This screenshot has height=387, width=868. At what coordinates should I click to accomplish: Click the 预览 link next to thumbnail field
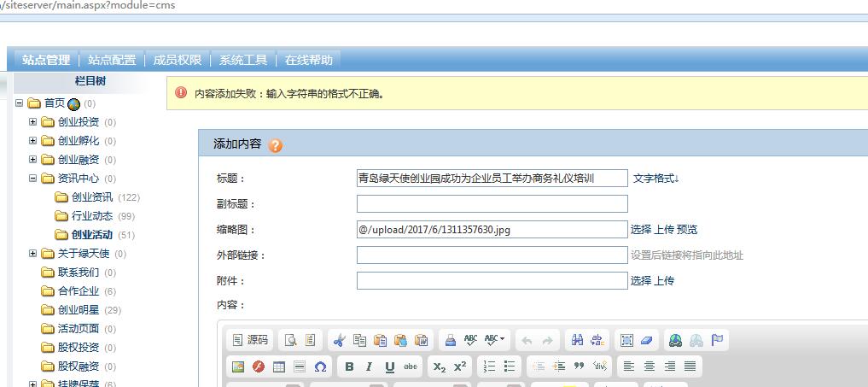click(687, 230)
